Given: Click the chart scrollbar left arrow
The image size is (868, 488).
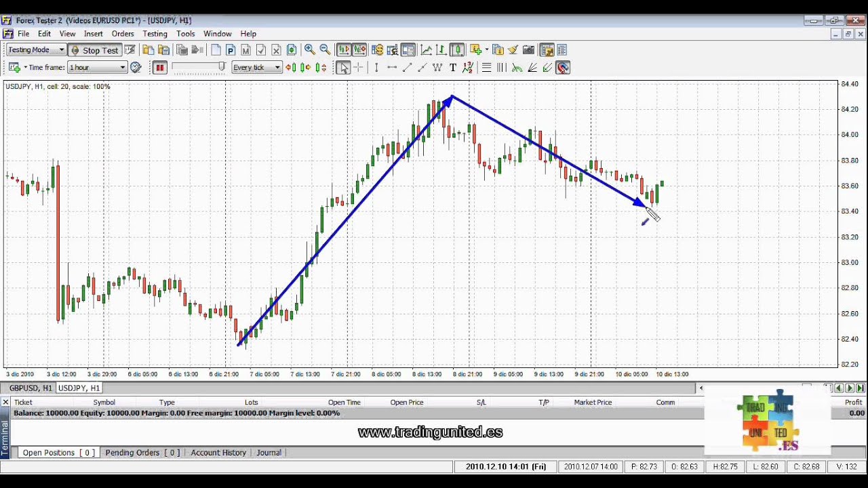Looking at the screenshot, I should 701,388.
